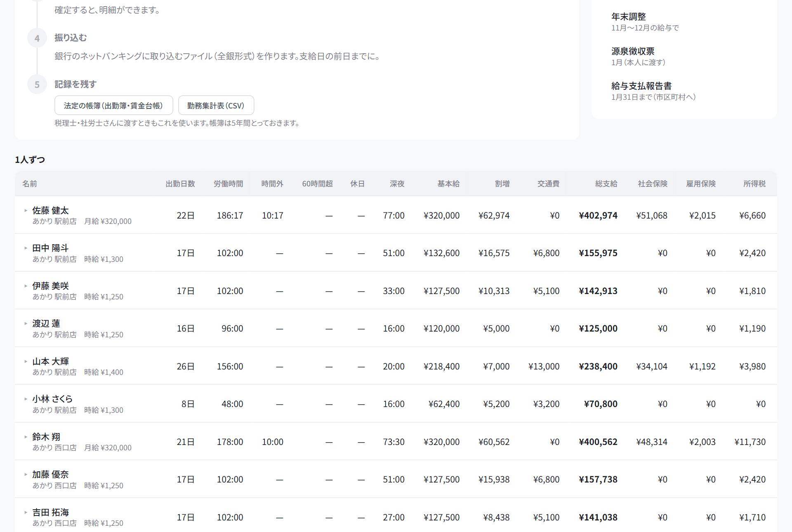The height and width of the screenshot is (532, 792).
Task: Expand the 鈴木 翔 row triangle
Action: [26, 437]
